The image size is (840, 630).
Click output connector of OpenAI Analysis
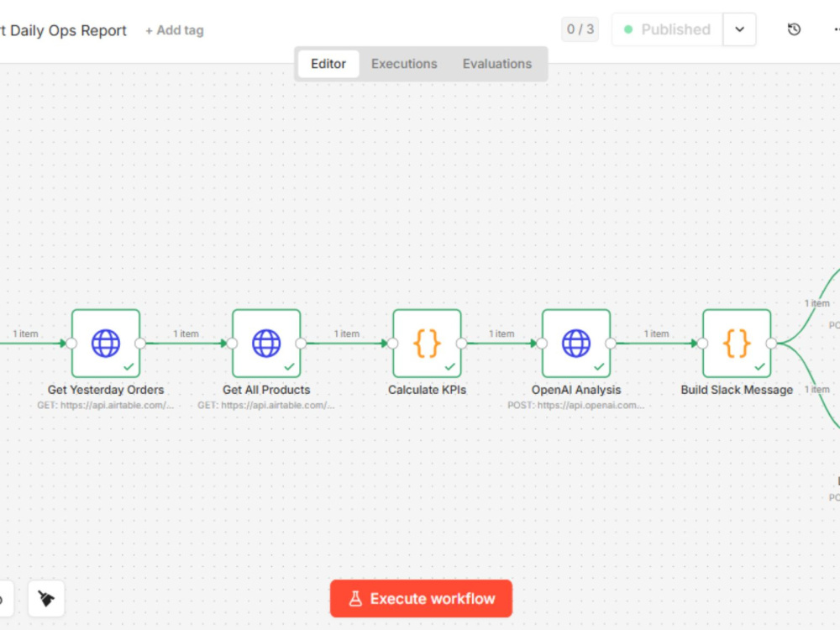611,344
